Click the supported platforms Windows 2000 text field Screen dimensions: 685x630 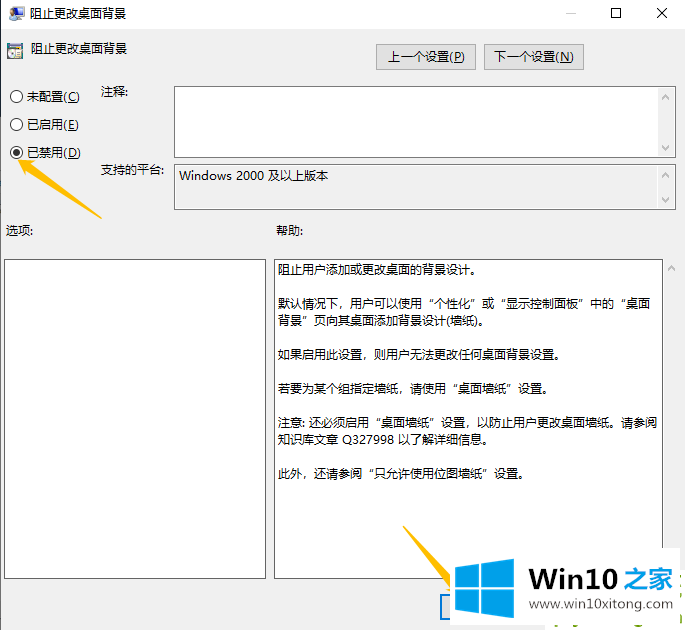pos(415,187)
